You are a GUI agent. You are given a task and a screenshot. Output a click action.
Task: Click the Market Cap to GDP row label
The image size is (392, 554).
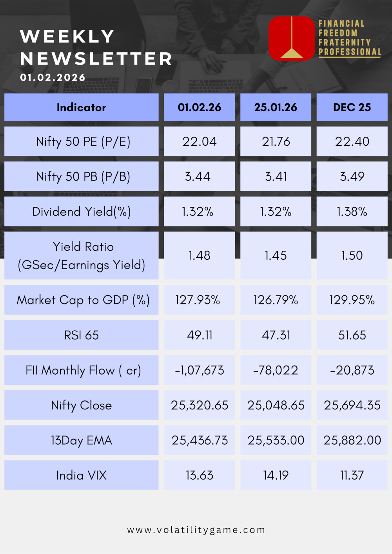click(x=83, y=300)
